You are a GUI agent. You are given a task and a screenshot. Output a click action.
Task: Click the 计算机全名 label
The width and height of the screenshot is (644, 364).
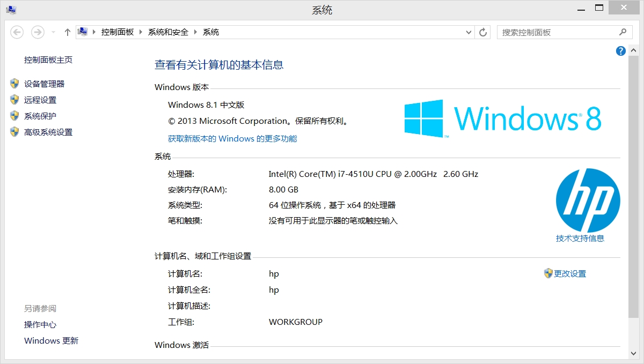coord(189,290)
